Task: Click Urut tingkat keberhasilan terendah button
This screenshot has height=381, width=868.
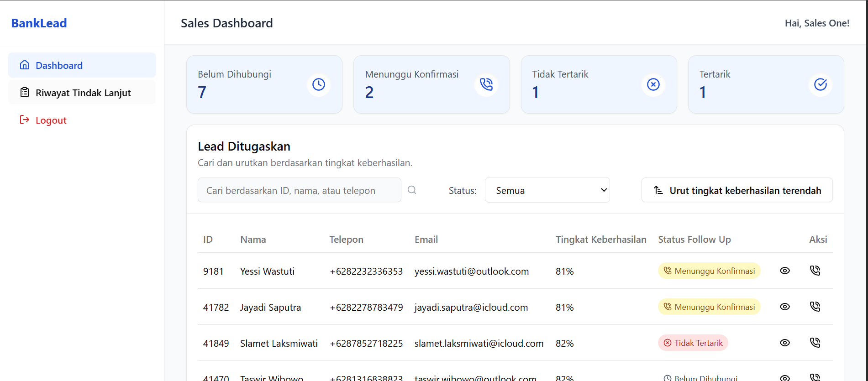Action: 737,190
